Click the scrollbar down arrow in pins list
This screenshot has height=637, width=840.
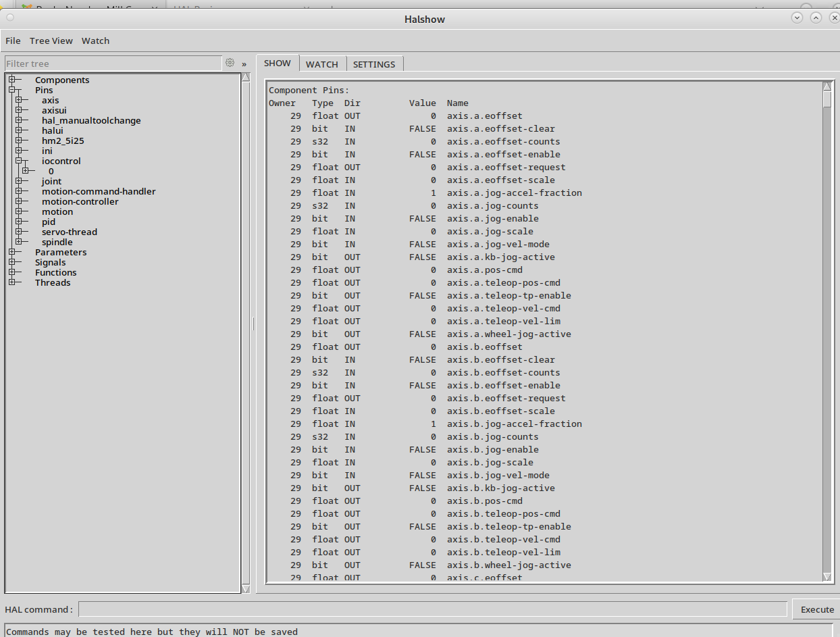(x=827, y=576)
